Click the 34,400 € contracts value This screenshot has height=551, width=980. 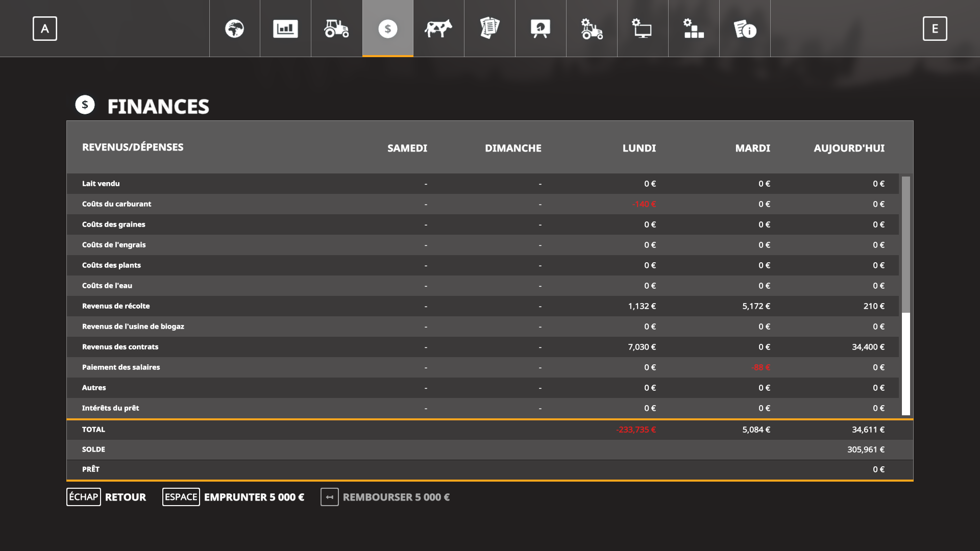(868, 347)
